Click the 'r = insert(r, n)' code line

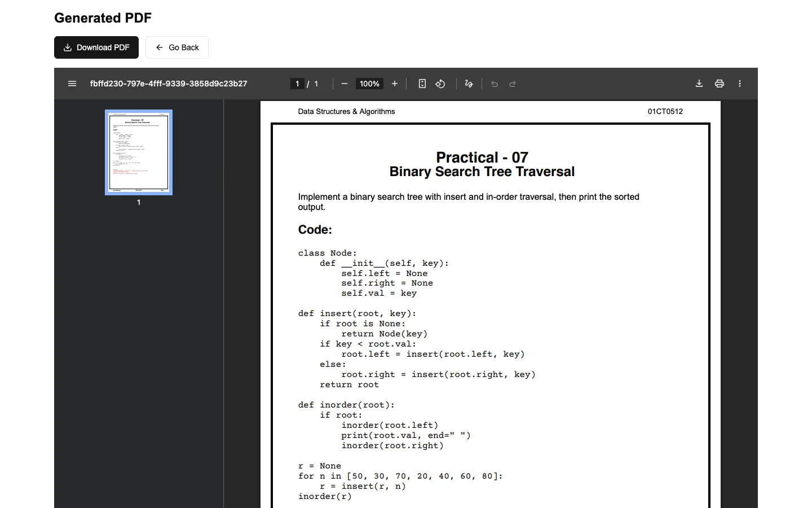tap(363, 487)
